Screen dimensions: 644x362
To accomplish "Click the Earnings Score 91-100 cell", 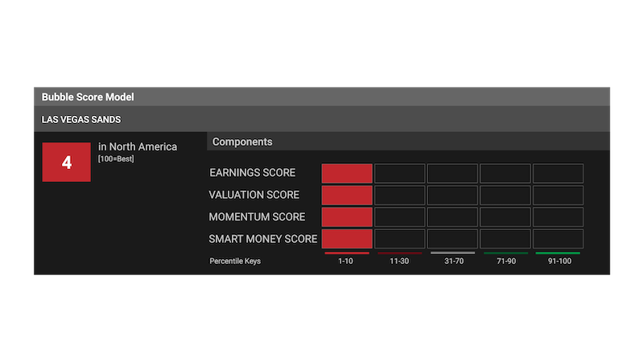I will tap(558, 173).
